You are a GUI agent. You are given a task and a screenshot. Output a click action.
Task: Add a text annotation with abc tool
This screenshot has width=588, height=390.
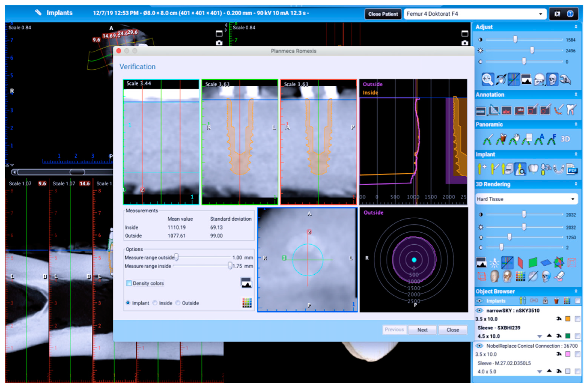[506, 111]
